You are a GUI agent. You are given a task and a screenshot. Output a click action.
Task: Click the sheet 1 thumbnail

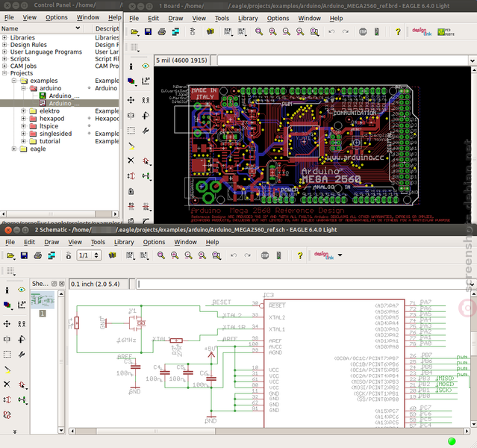tap(43, 300)
